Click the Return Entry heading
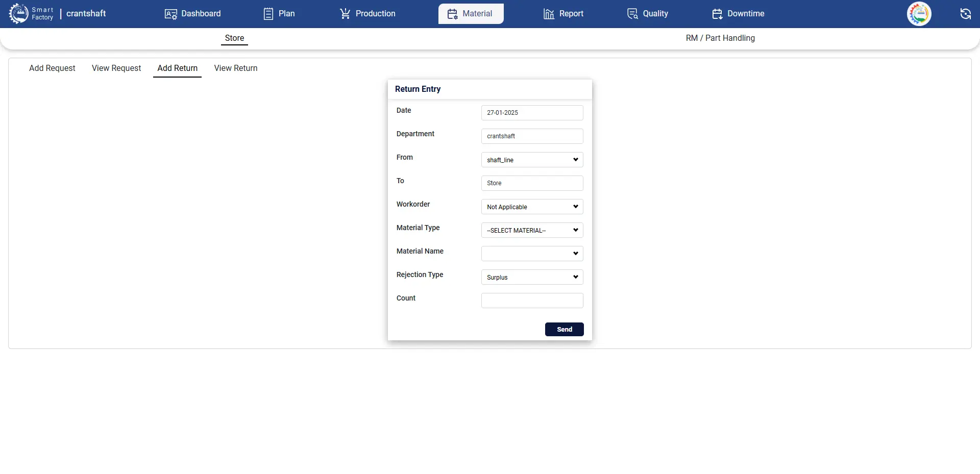This screenshot has height=474, width=980. coord(418,89)
